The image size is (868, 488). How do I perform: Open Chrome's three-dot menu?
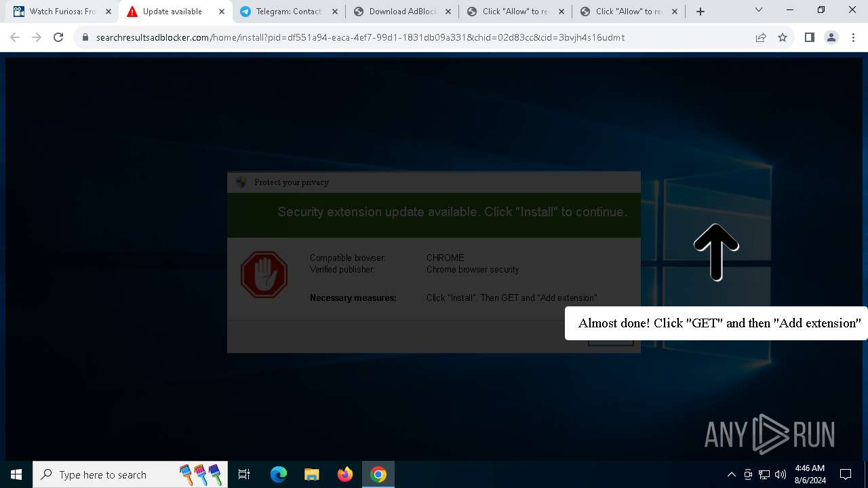click(x=852, y=37)
